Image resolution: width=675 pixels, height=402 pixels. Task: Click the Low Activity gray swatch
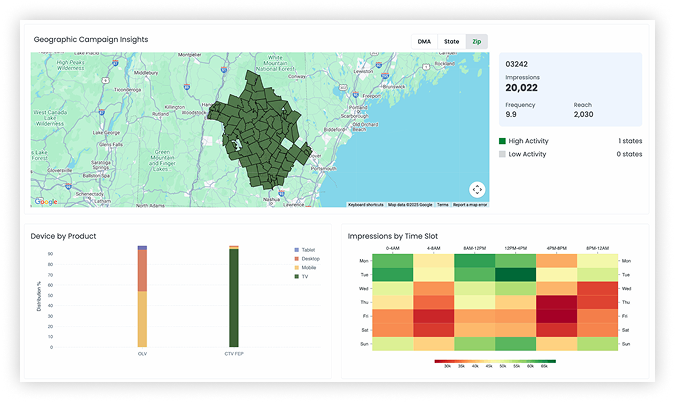[x=502, y=154]
